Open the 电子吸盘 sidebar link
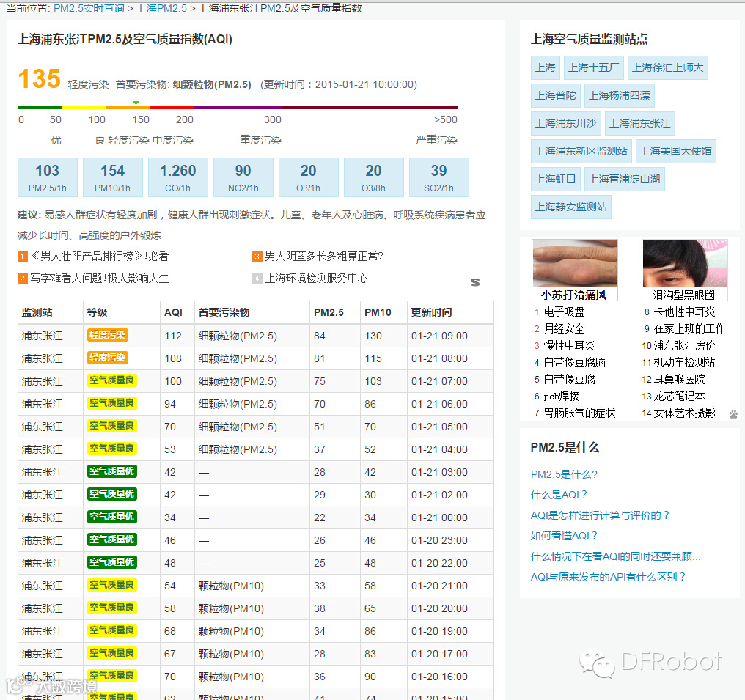 (564, 312)
